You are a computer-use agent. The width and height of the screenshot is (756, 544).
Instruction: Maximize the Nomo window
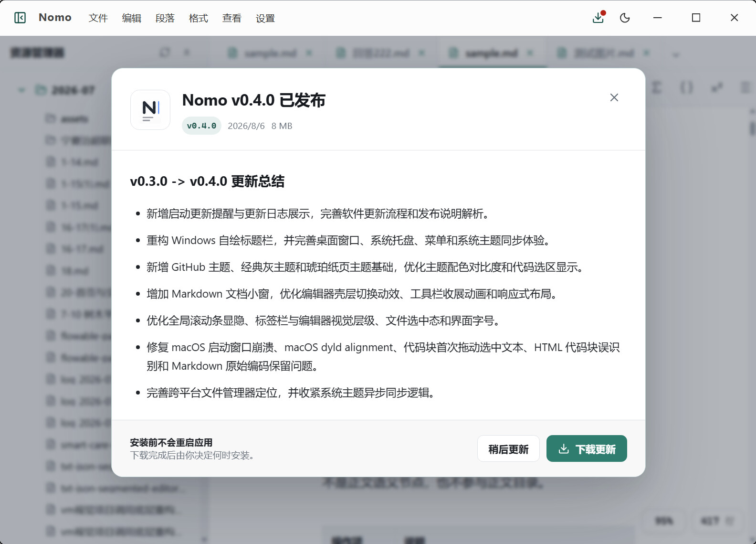pos(696,18)
